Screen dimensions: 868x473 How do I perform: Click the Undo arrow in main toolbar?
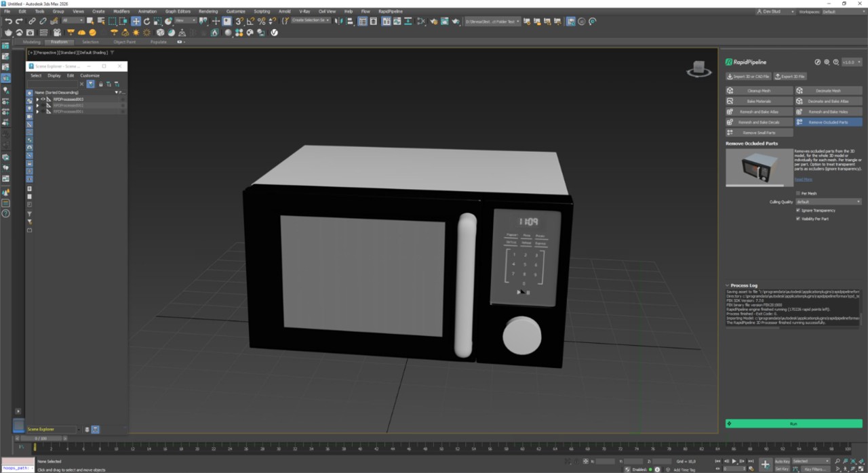point(8,21)
